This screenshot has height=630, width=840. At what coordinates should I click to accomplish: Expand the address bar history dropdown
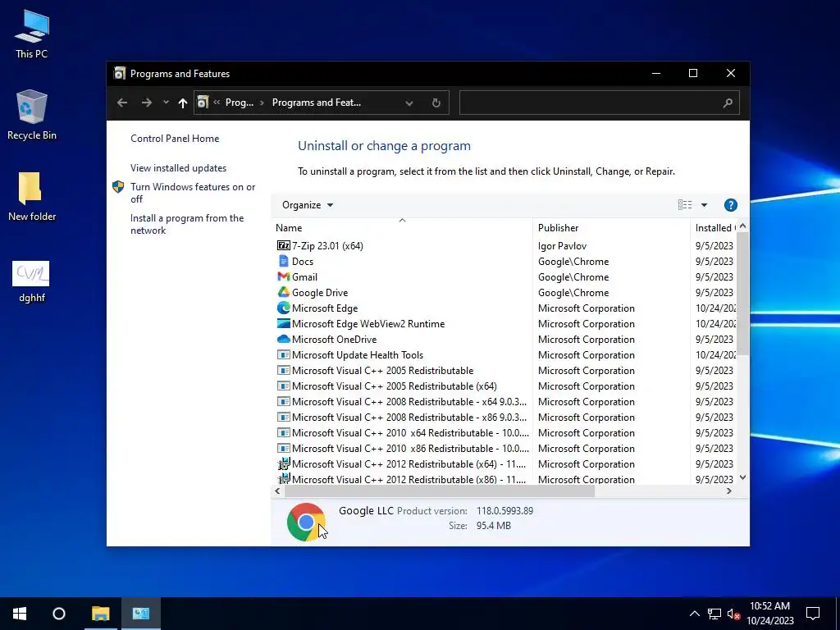point(409,103)
